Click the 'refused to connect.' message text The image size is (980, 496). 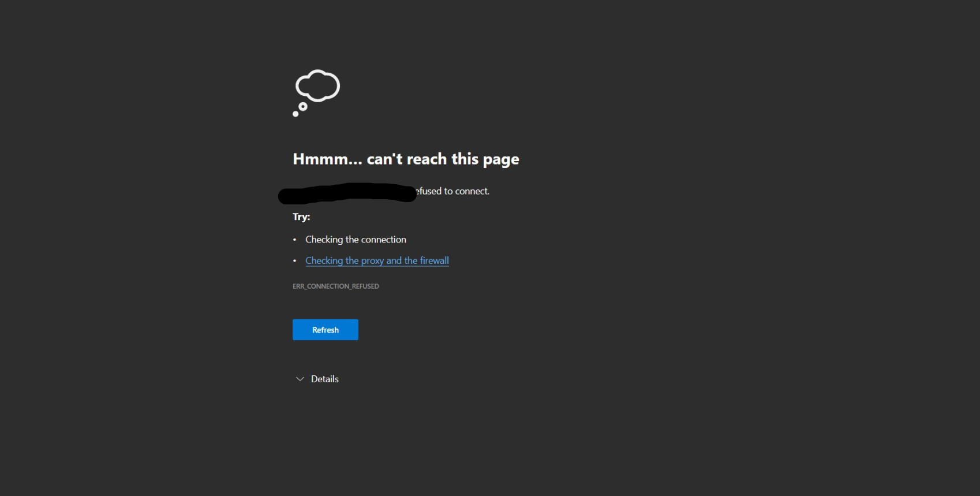(452, 191)
